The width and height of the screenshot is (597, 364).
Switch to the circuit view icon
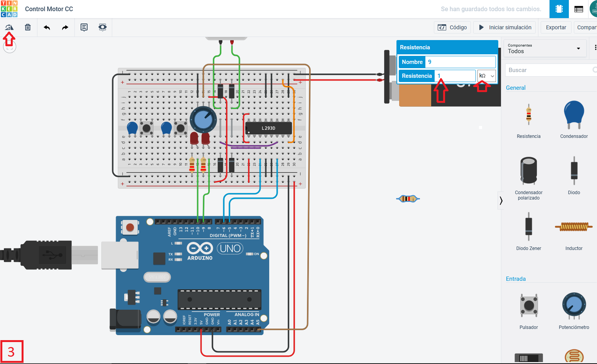(x=559, y=9)
